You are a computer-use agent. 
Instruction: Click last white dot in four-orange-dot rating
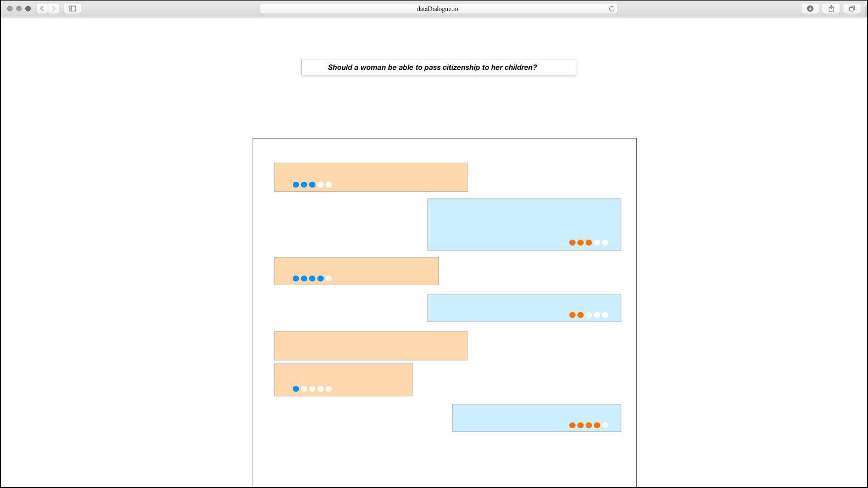tap(605, 425)
